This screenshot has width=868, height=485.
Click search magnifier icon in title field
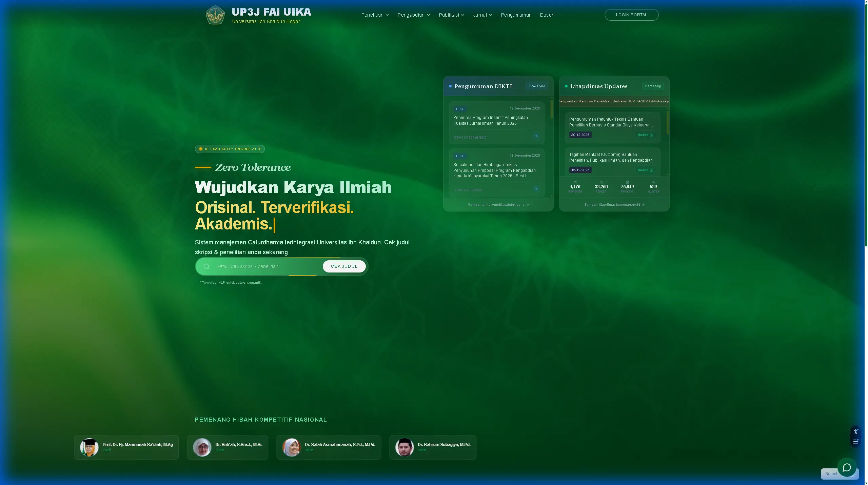pyautogui.click(x=206, y=266)
